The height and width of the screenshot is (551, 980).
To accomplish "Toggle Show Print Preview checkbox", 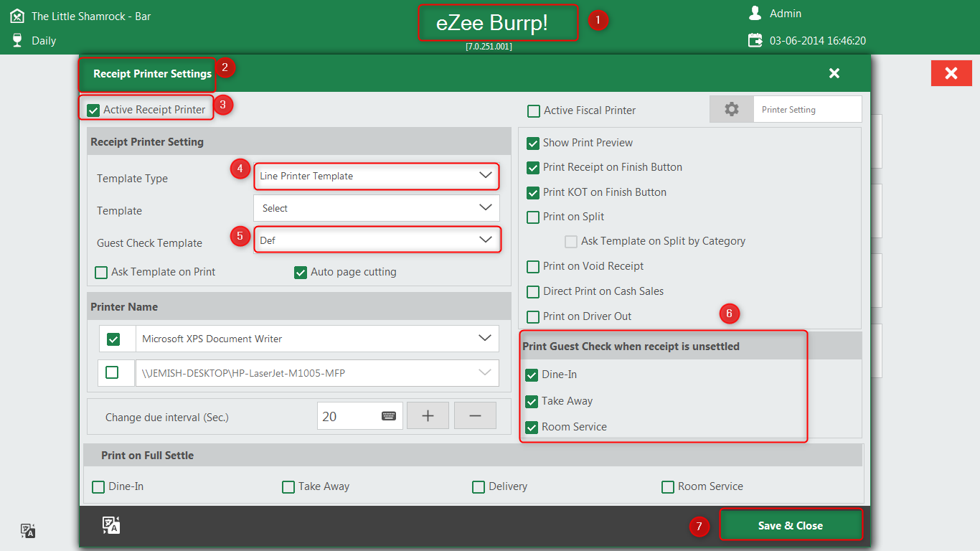I will [x=533, y=143].
